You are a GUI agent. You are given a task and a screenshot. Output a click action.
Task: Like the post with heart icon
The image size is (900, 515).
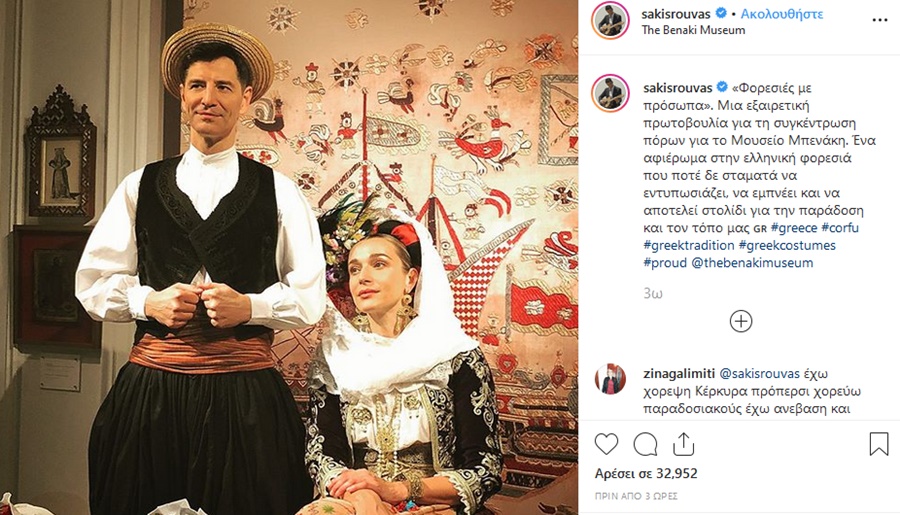pyautogui.click(x=606, y=444)
